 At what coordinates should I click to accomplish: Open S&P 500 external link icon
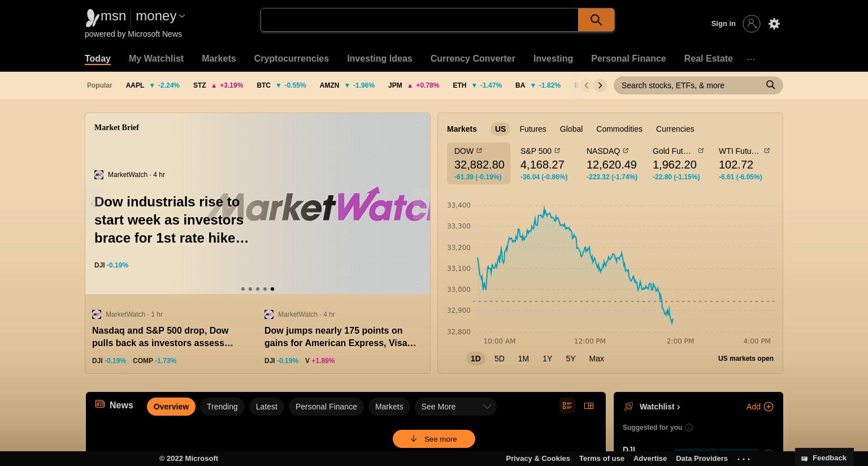tap(557, 150)
